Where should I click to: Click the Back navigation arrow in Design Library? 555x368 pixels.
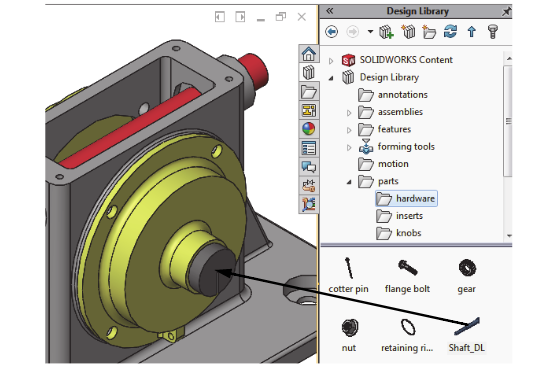(x=331, y=32)
